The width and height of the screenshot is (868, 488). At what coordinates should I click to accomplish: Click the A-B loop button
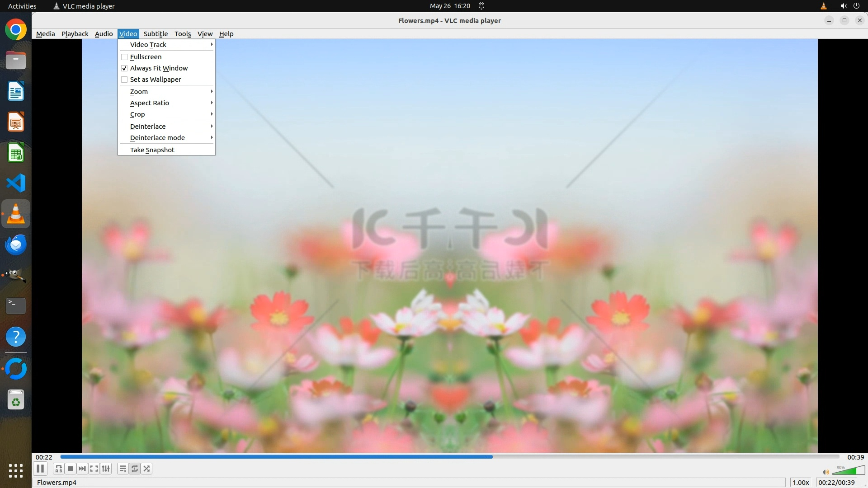click(58, 469)
